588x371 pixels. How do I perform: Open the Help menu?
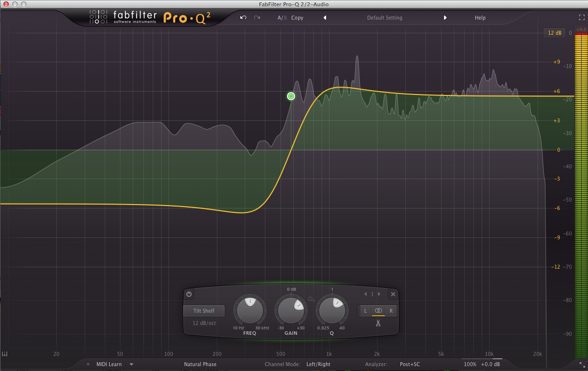coord(480,18)
